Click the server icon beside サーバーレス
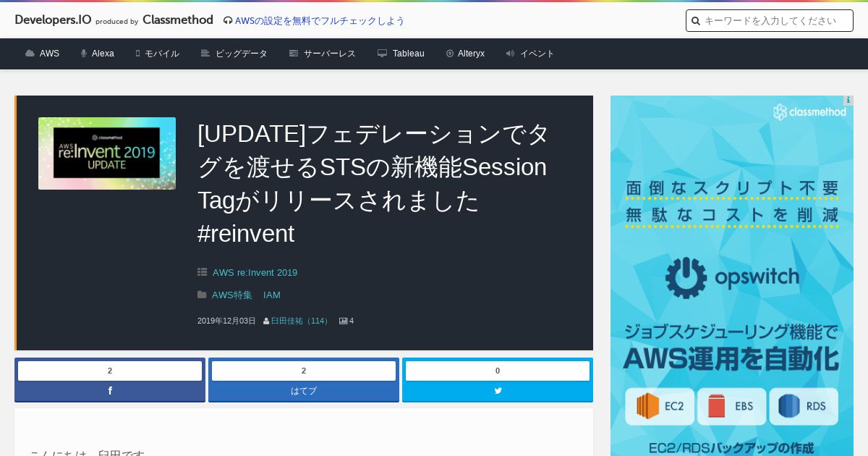This screenshot has width=868, height=456. (294, 54)
